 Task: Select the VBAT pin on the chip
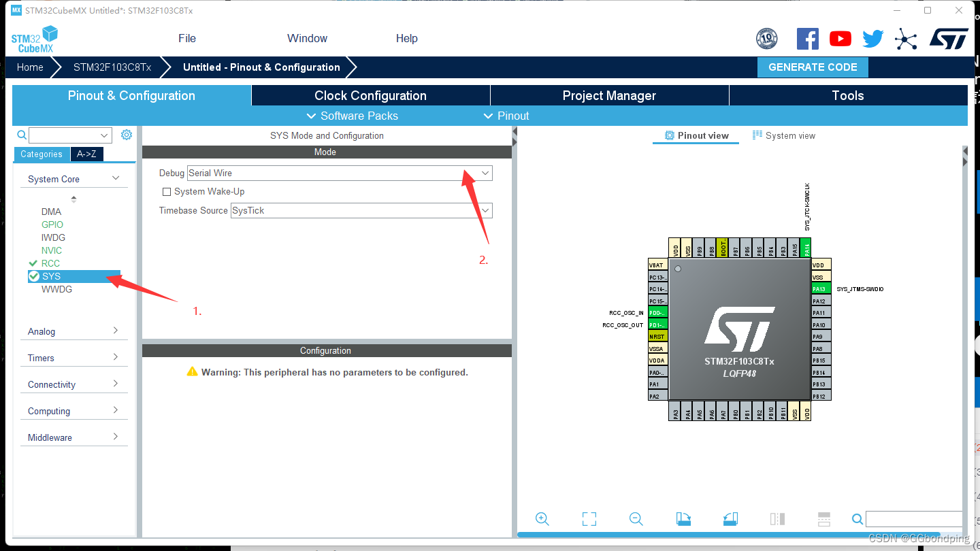click(x=658, y=265)
